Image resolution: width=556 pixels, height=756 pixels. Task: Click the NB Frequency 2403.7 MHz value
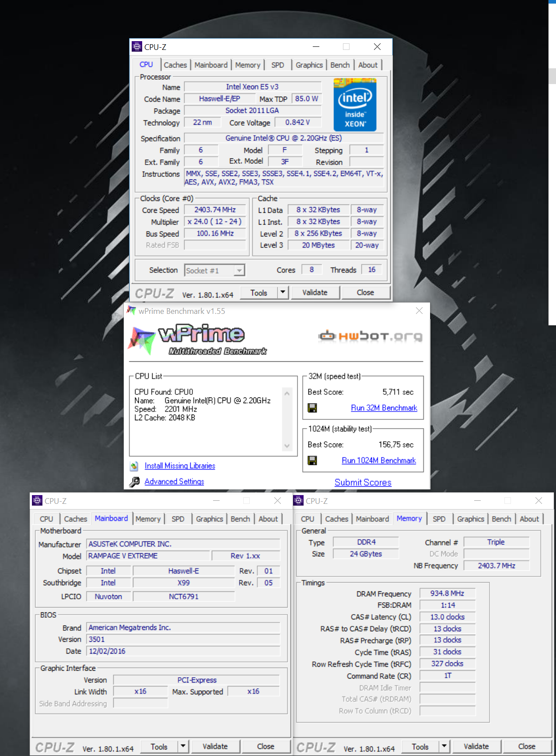(x=496, y=566)
